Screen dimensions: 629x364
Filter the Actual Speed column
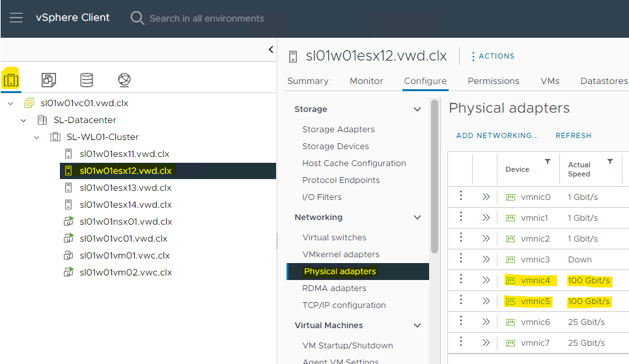(x=610, y=161)
